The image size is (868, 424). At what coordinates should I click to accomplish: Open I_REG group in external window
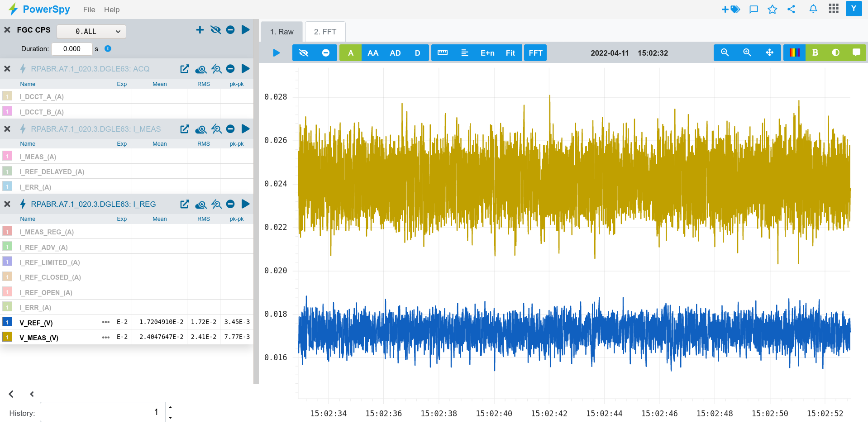click(185, 204)
